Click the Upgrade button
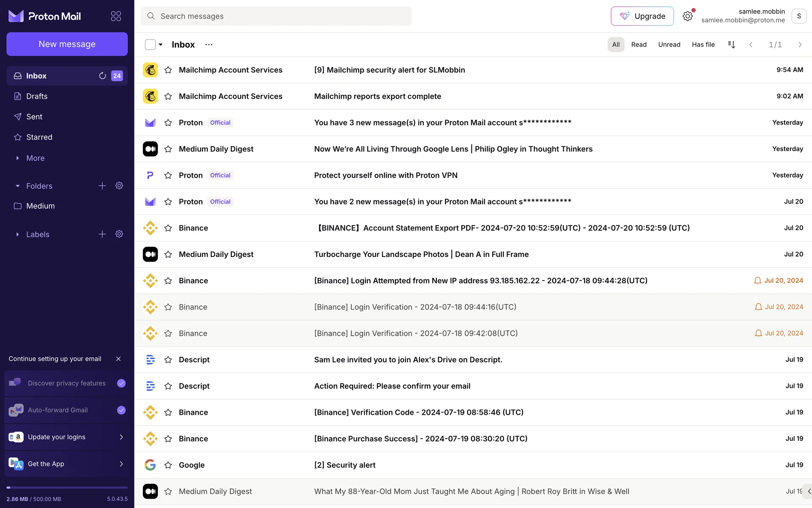 (642, 16)
